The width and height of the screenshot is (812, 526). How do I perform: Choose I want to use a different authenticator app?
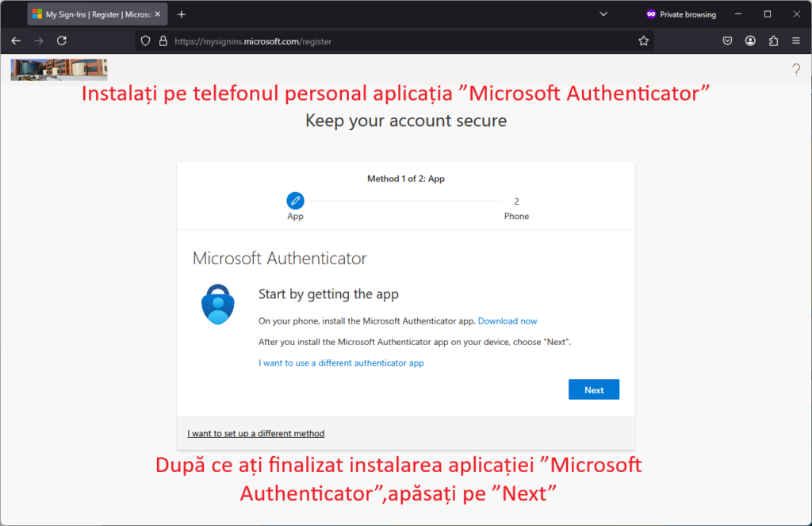point(341,363)
